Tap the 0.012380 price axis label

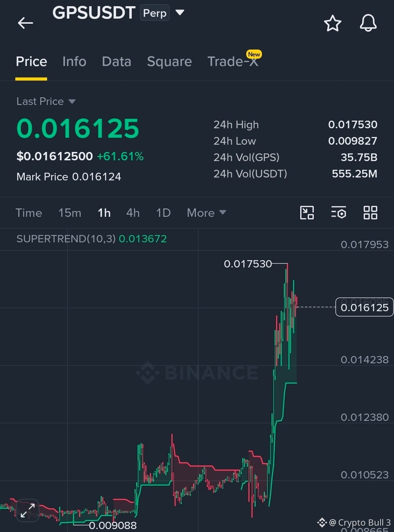pyautogui.click(x=364, y=417)
